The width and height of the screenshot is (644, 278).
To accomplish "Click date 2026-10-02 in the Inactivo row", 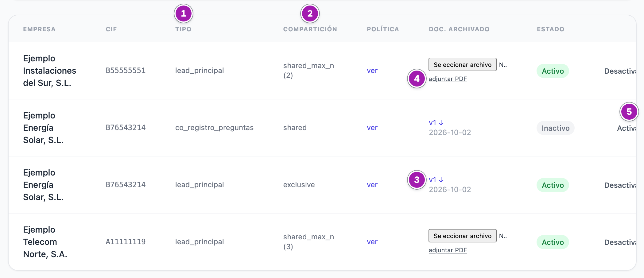I will 450,133.
